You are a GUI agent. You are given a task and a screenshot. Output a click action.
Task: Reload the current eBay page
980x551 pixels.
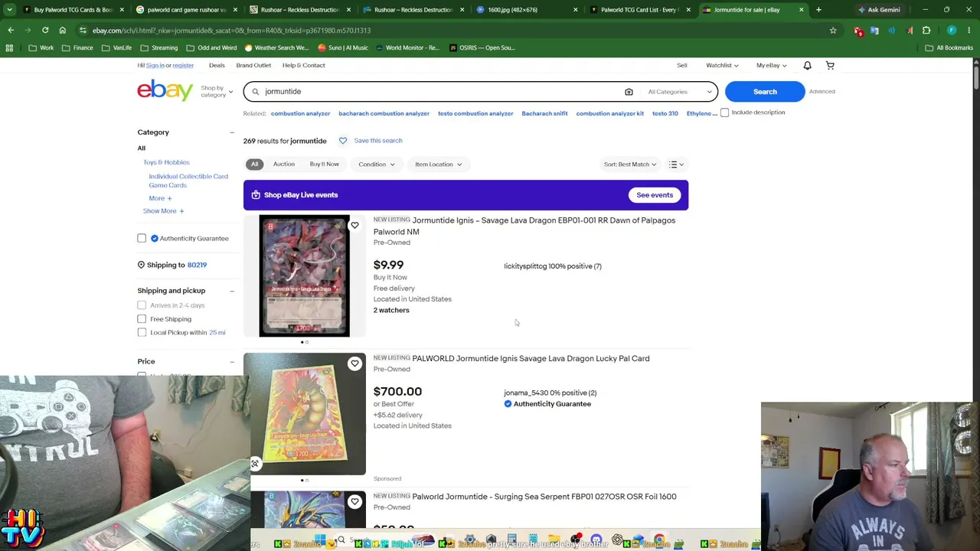tap(45, 30)
